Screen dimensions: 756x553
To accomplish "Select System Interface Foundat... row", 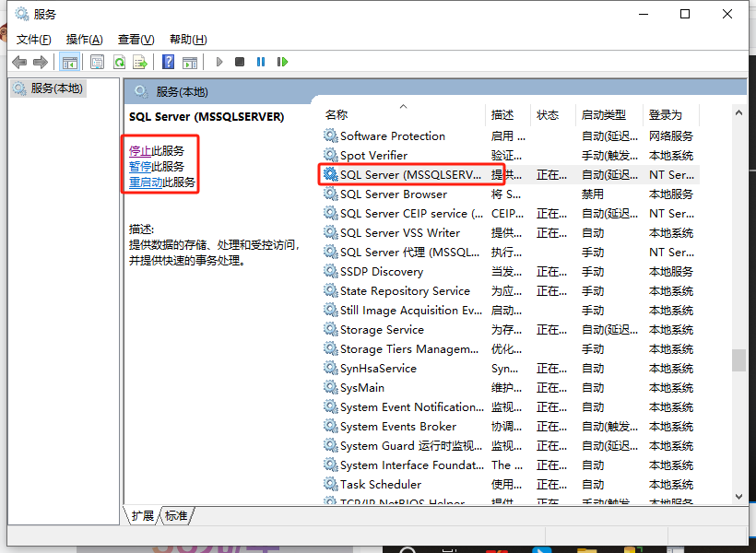I will (509, 465).
